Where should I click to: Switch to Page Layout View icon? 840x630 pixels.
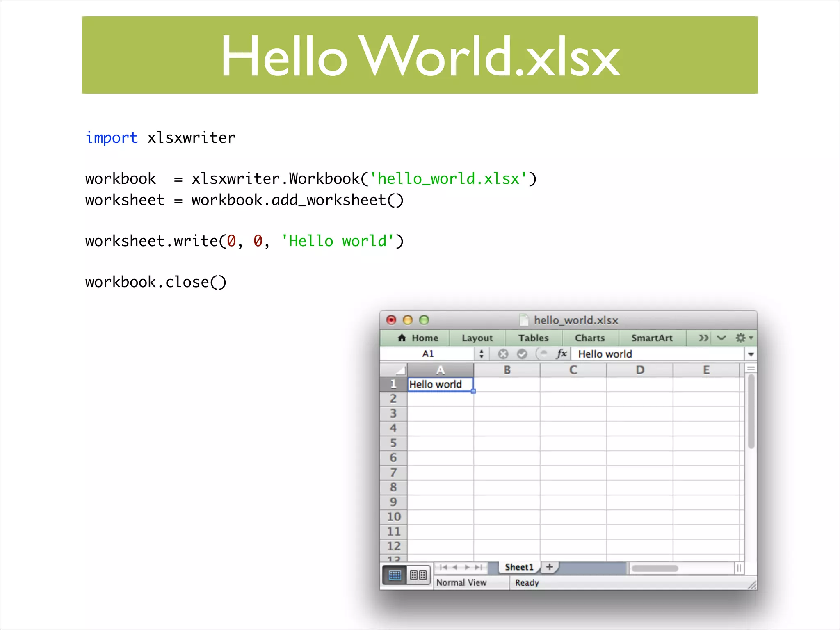418,575
